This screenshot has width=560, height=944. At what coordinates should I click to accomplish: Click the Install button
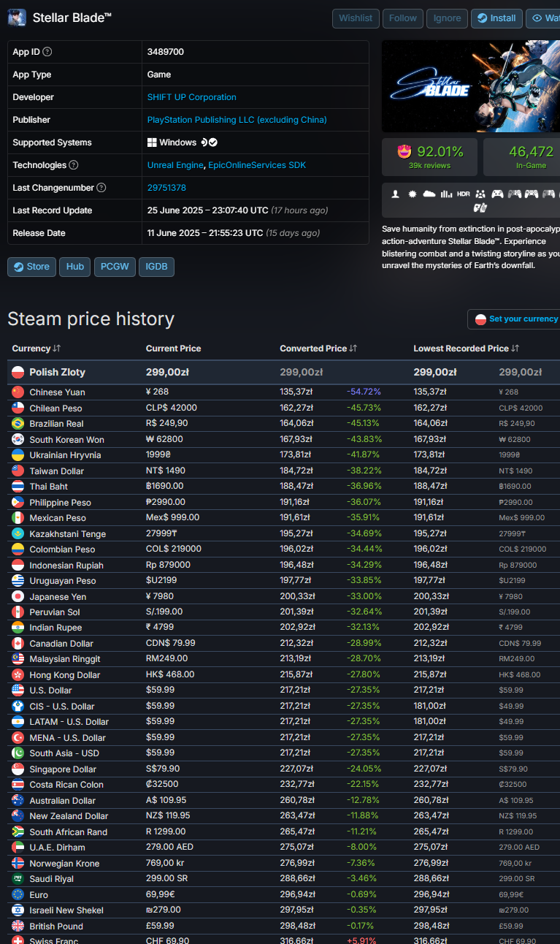pos(496,18)
